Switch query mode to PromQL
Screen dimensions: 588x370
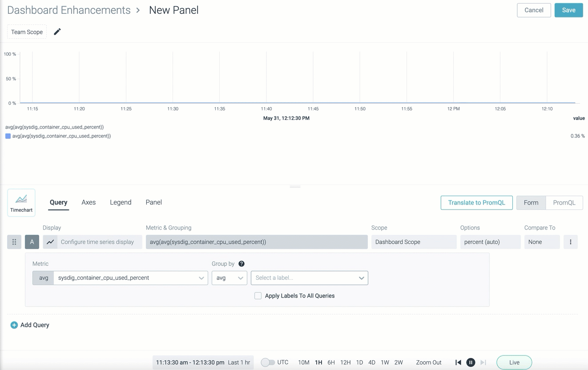coord(564,202)
